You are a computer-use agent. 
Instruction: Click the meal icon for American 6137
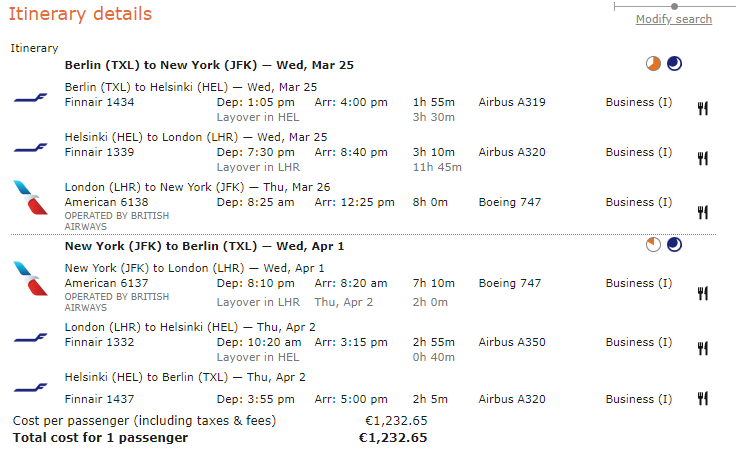pos(703,292)
